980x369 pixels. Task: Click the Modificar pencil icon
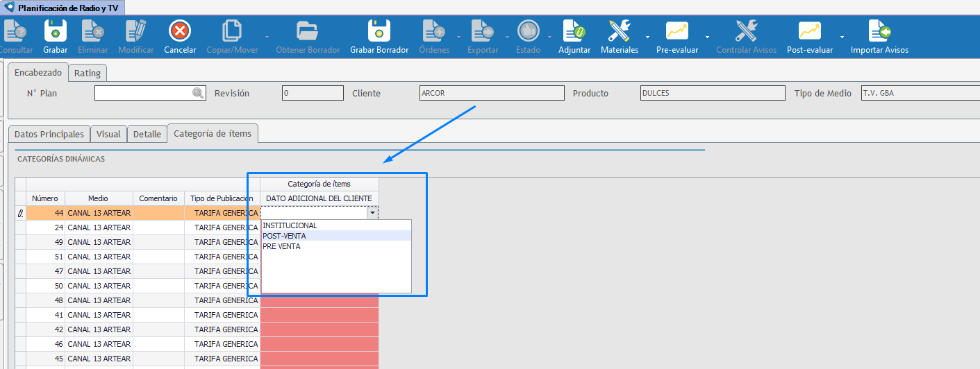136,32
